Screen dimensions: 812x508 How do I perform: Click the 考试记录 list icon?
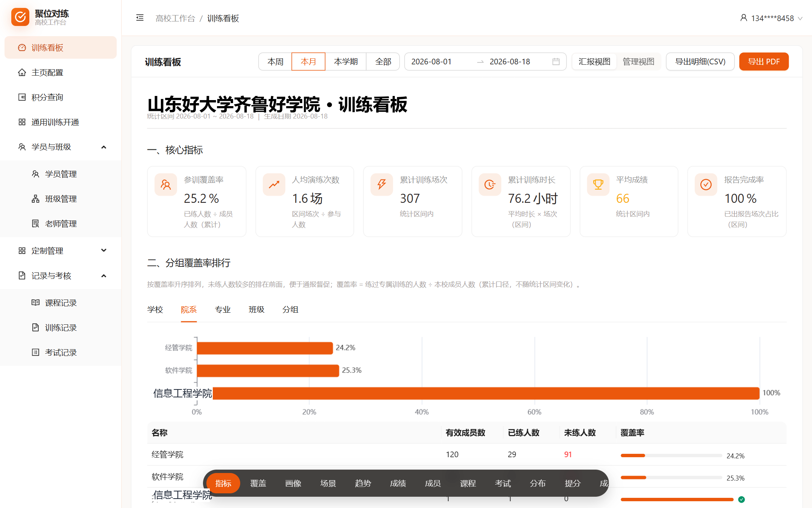point(35,352)
